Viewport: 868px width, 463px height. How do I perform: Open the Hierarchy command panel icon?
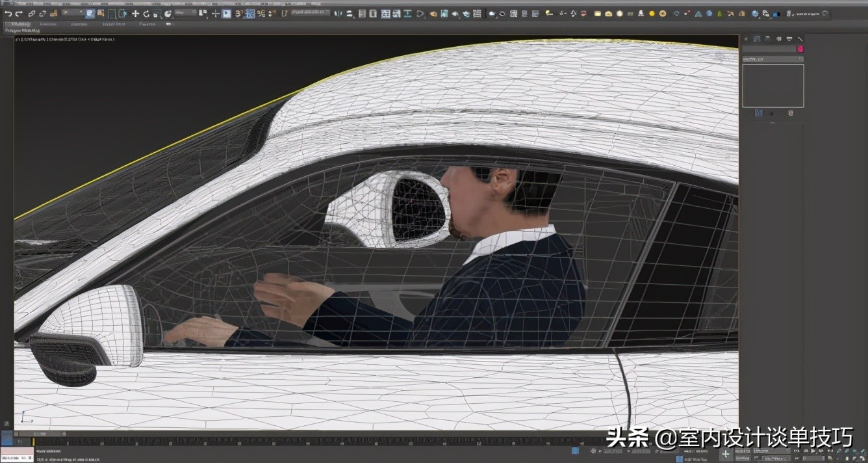click(x=768, y=39)
